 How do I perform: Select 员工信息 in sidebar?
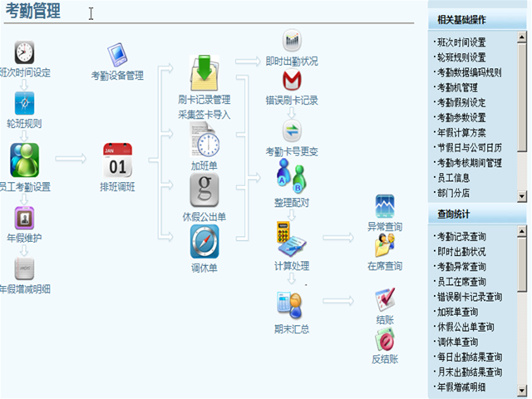(x=453, y=177)
